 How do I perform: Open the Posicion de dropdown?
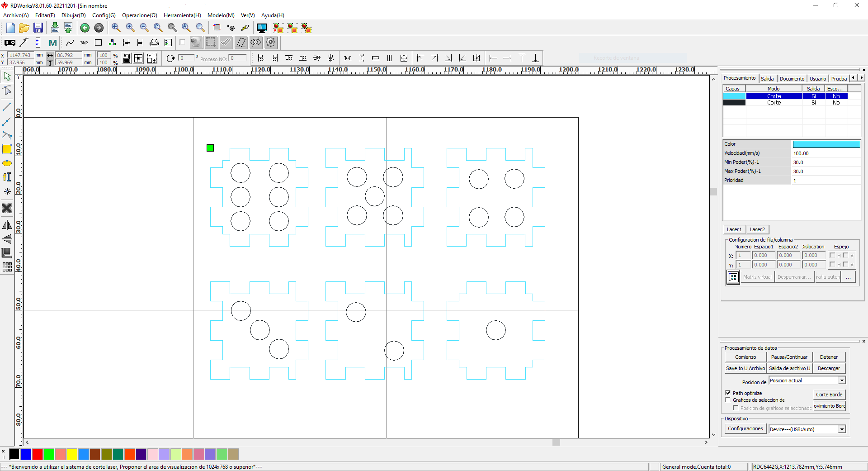coord(842,381)
